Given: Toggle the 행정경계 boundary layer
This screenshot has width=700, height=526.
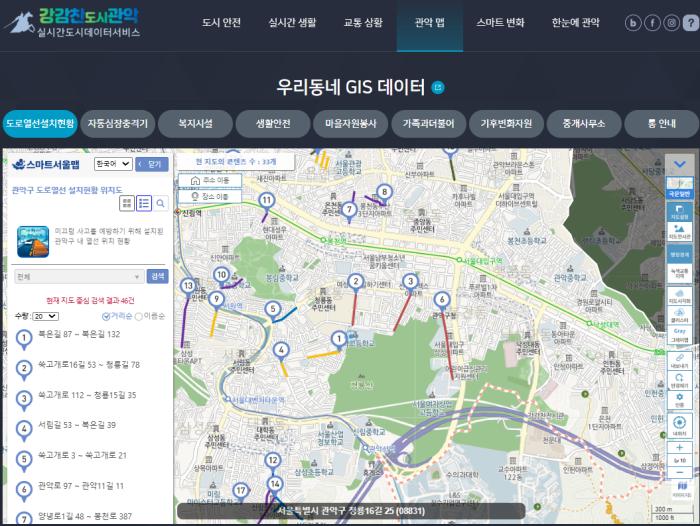Looking at the screenshot, I should point(679,255).
